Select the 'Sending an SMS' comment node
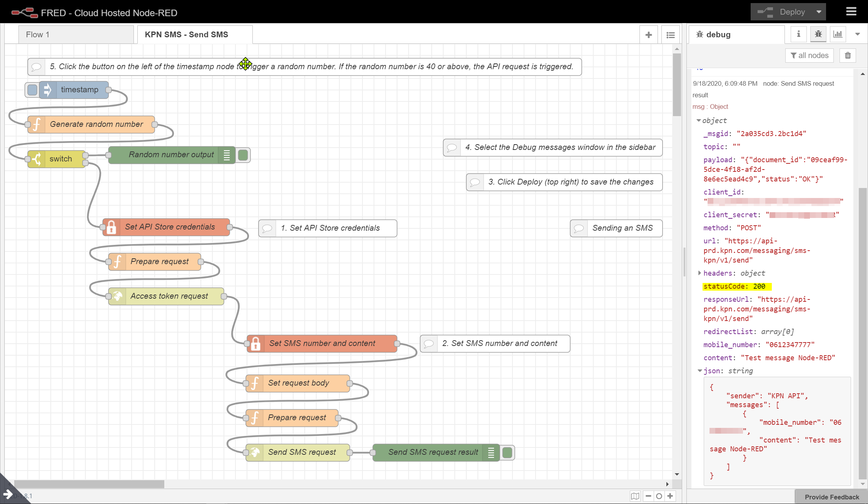The width and height of the screenshot is (868, 504). coord(616,228)
